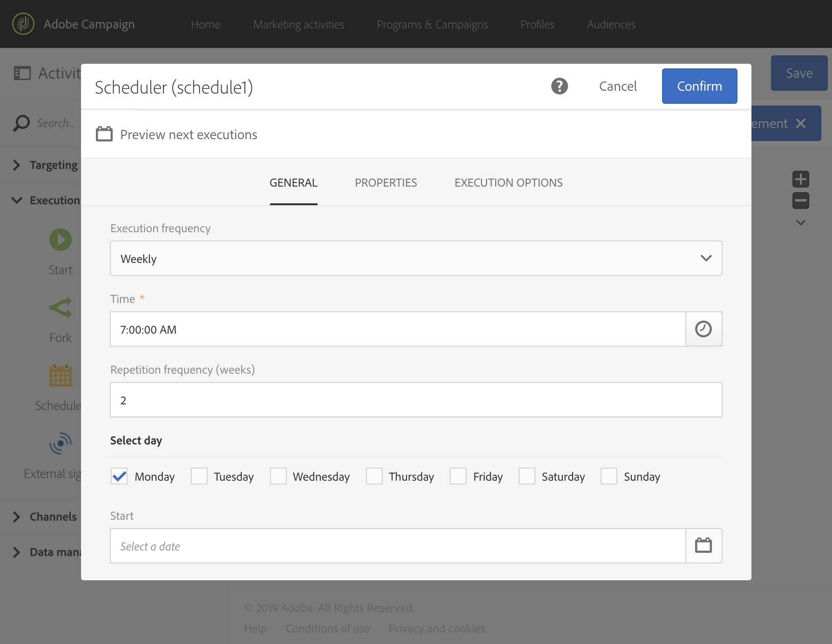Viewport: 832px width, 644px height.
Task: Switch to the Properties tab
Action: coord(386,183)
